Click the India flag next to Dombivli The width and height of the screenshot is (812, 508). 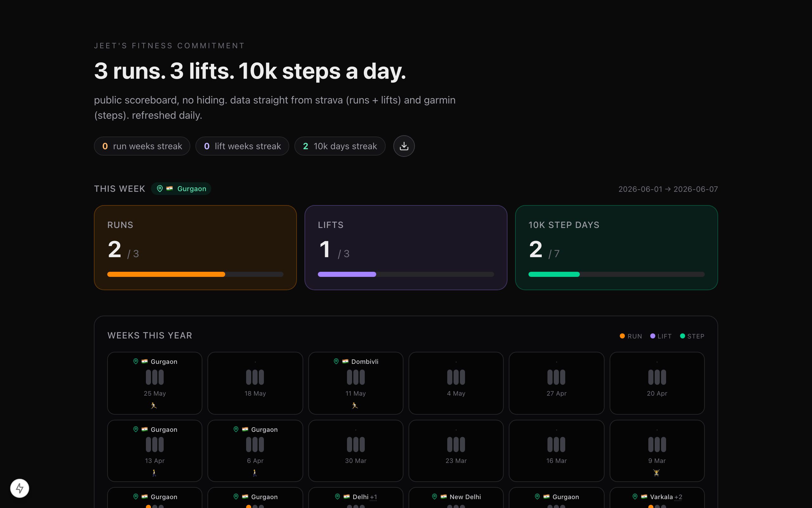(x=345, y=362)
